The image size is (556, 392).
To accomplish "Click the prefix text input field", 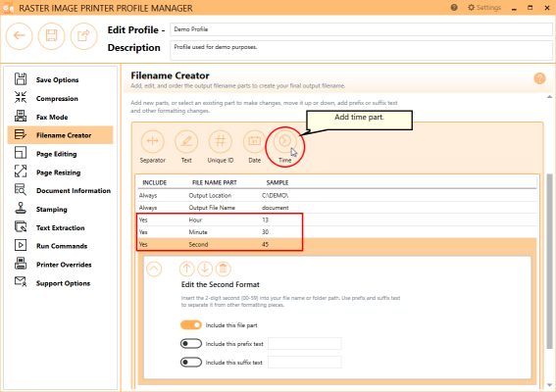I will tap(305, 343).
